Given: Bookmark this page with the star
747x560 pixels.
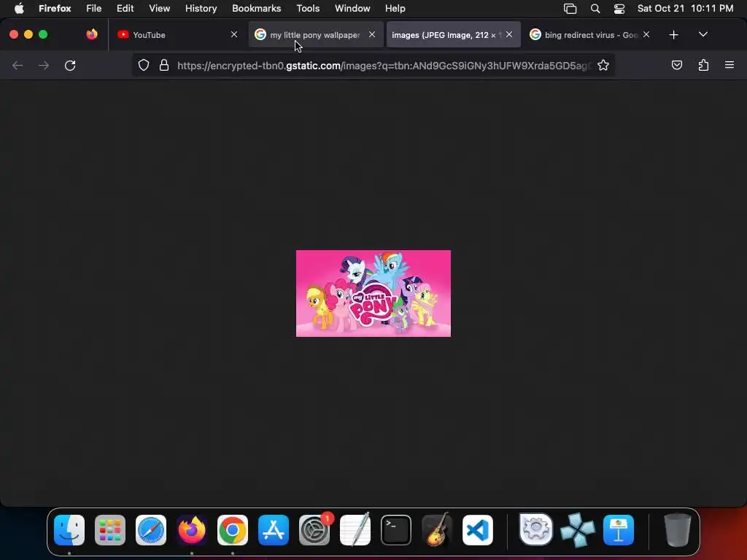Looking at the screenshot, I should point(603,65).
